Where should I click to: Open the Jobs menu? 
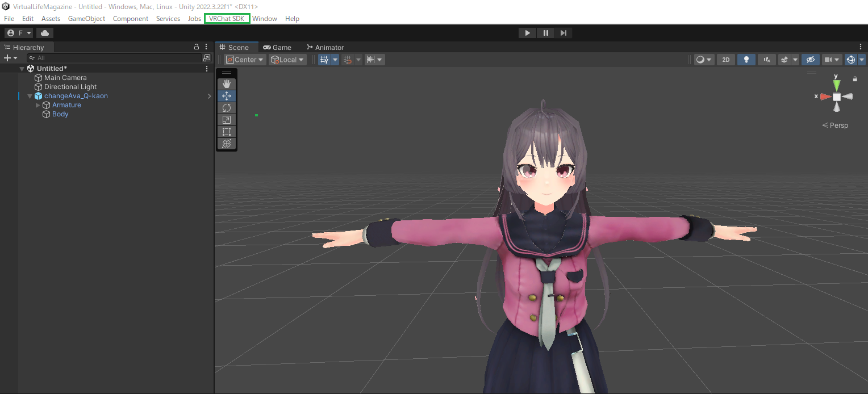tap(194, 19)
